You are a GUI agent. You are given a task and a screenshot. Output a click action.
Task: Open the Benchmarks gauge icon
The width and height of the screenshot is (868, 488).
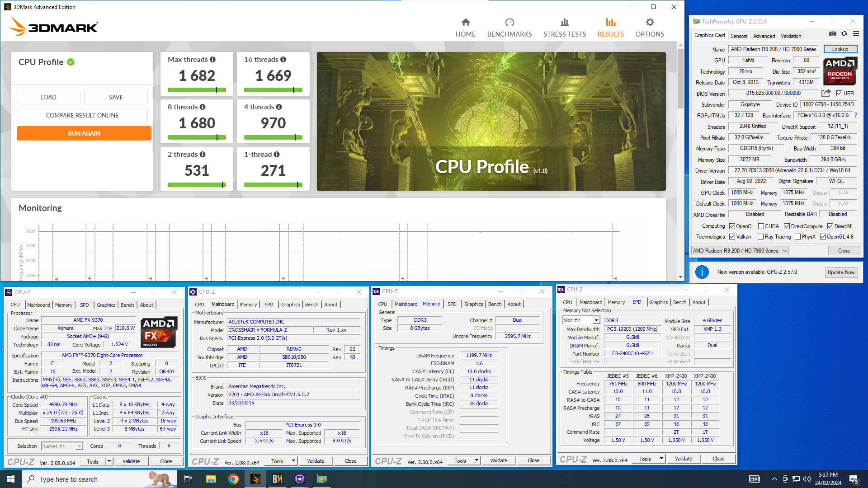509,22
